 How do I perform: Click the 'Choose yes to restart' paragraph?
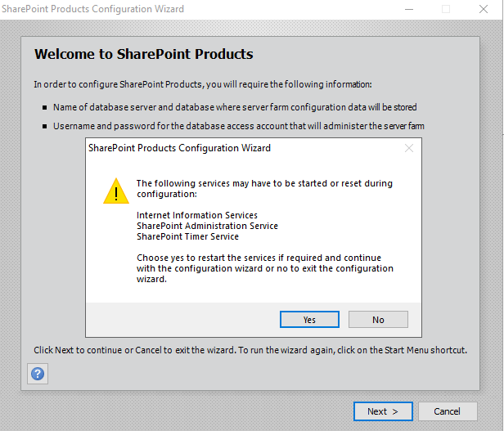(x=264, y=268)
